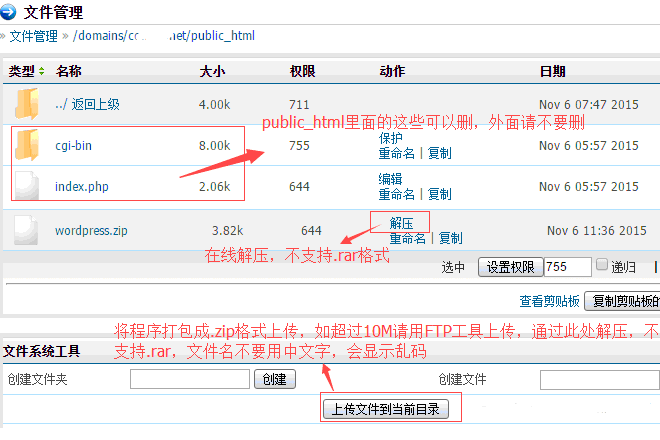Click the wordpress.zip file icon
The image size is (660, 440).
pos(26,231)
